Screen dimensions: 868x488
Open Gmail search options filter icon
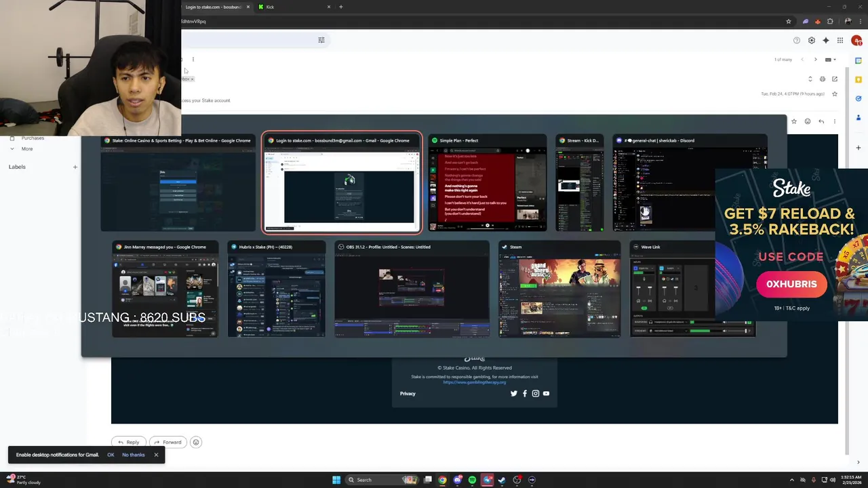[x=321, y=40]
